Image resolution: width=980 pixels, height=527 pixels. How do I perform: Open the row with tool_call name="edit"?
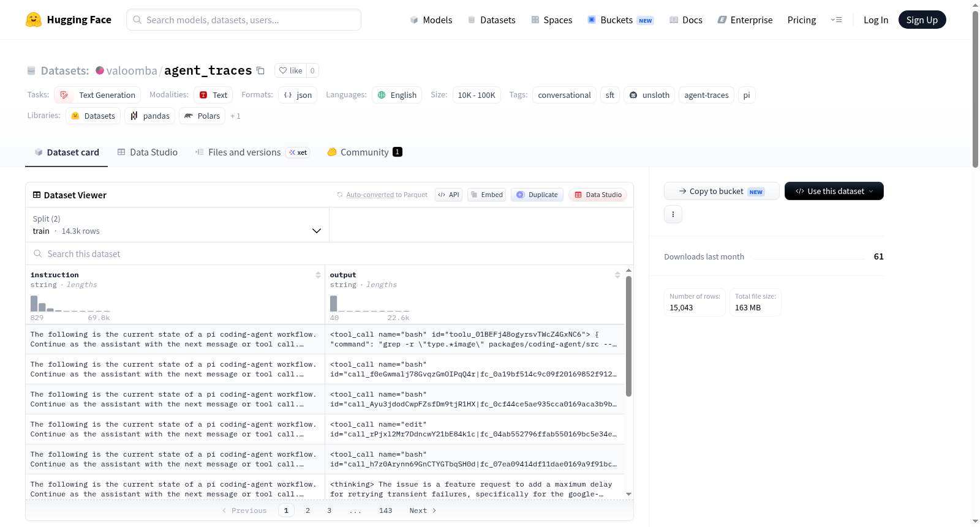click(325, 429)
